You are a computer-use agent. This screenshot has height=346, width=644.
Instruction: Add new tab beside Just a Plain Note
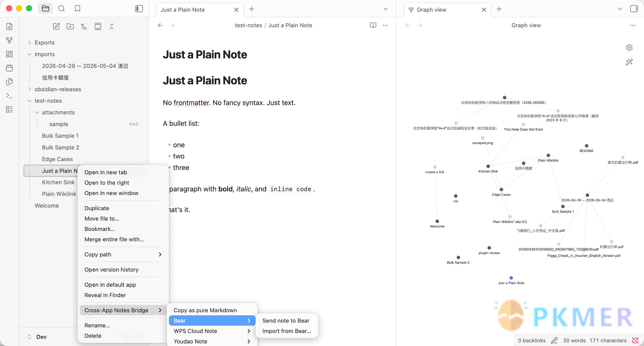(x=252, y=9)
